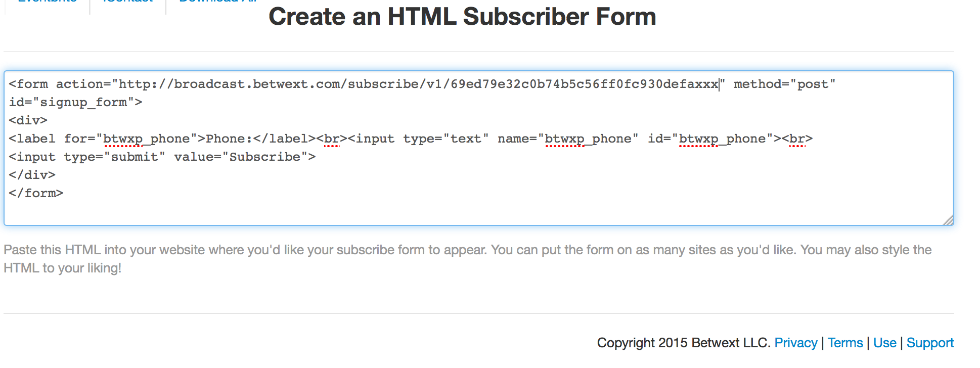Click the opening <div> code line

pos(28,120)
